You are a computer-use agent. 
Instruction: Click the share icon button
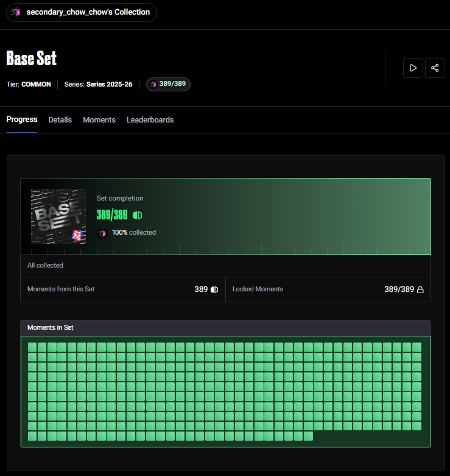click(x=435, y=68)
